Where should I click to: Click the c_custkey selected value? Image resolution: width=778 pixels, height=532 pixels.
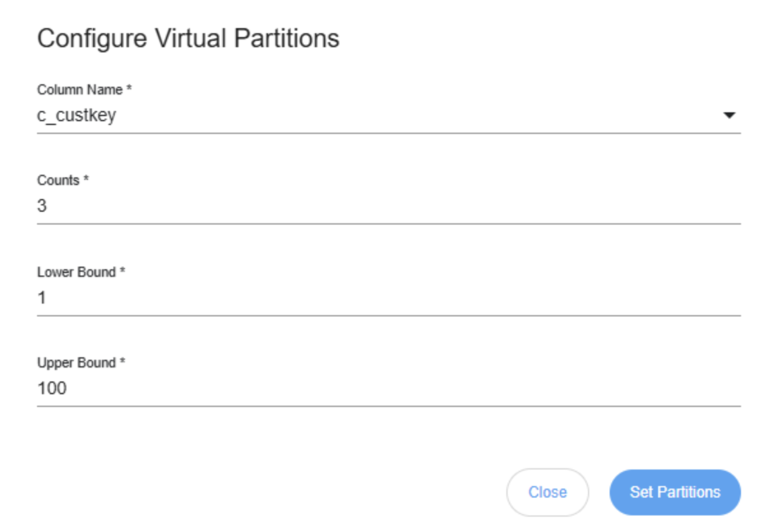77,115
